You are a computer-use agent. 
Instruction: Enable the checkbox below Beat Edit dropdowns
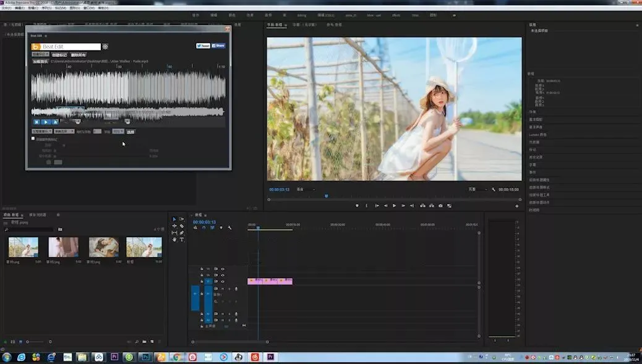33,138
